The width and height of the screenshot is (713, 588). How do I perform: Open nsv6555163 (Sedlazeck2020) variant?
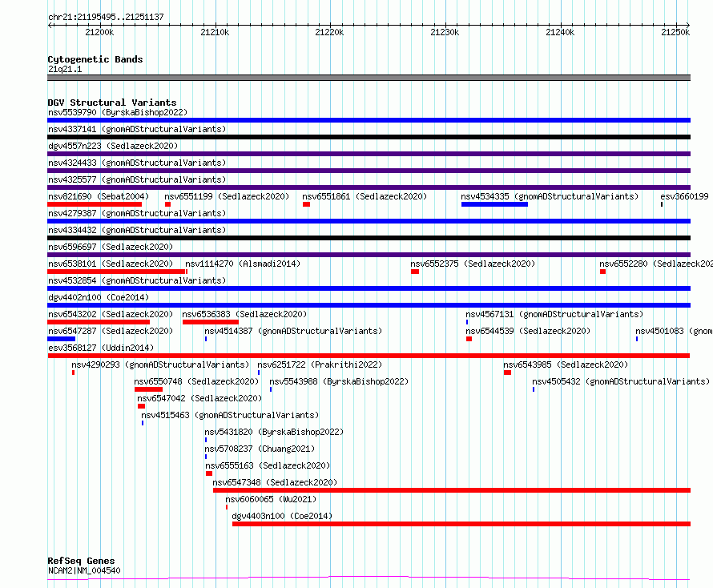pyautogui.click(x=268, y=465)
